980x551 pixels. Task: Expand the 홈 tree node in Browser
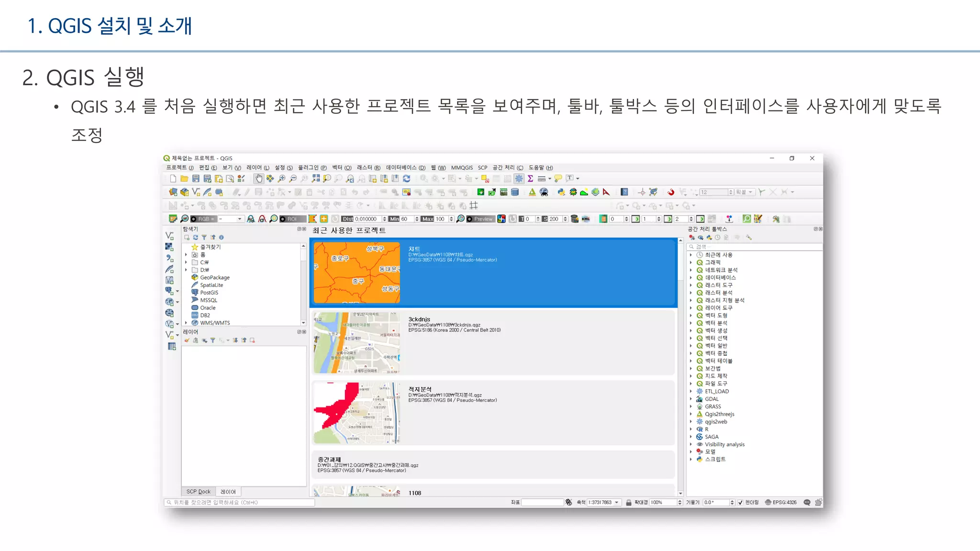(186, 255)
